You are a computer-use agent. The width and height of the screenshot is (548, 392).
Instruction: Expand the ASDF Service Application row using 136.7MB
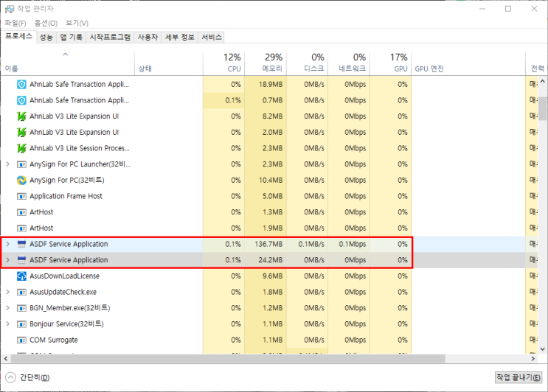pos(7,244)
